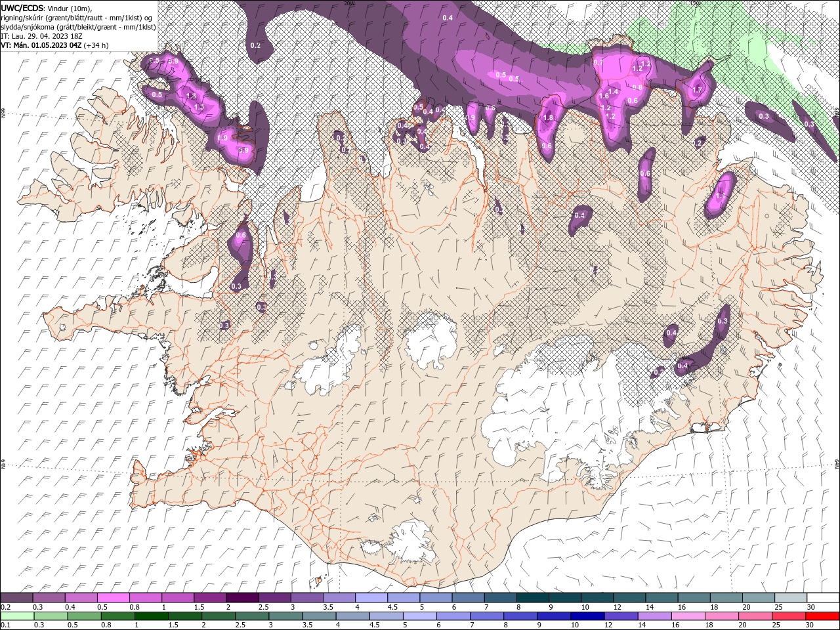840x630 pixels.
Task: Click the lower legend swatch between 6 and 7
Action: tap(453, 616)
